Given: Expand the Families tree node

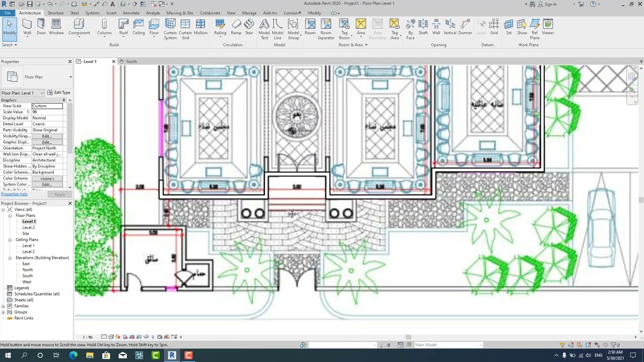Looking at the screenshot, I should coord(4,306).
